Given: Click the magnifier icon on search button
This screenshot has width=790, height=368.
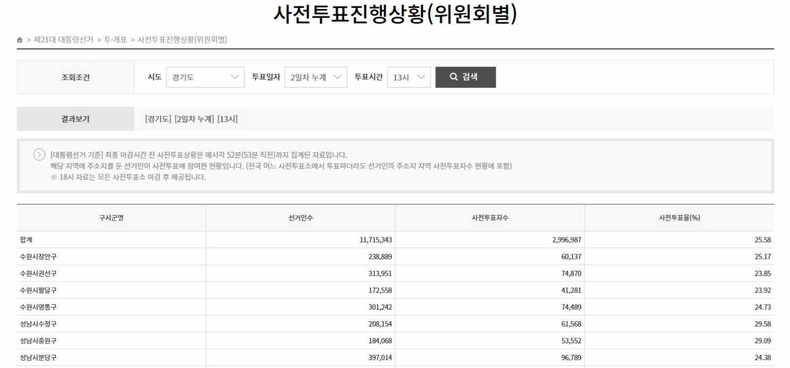Looking at the screenshot, I should (453, 77).
